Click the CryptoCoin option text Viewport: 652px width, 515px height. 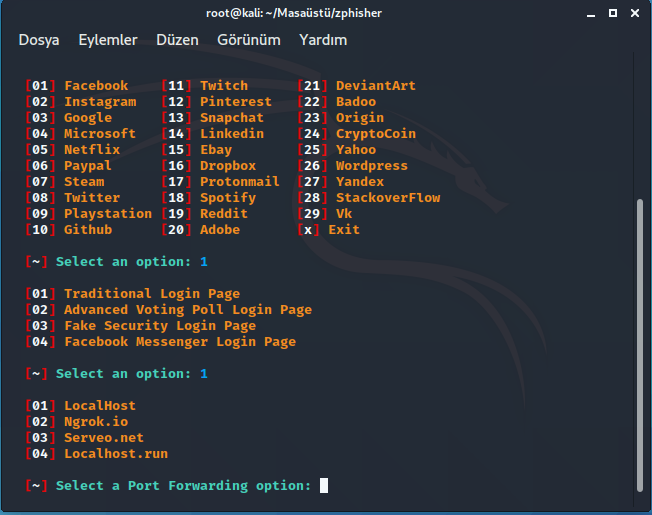375,133
